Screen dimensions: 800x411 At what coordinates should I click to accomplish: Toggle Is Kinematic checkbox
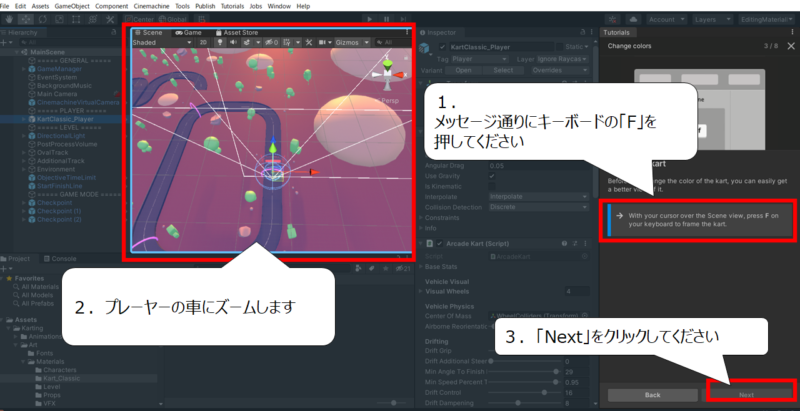click(492, 187)
